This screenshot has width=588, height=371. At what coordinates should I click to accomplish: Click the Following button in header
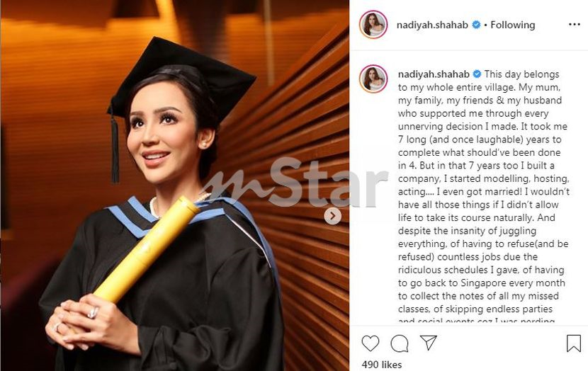pos(513,25)
